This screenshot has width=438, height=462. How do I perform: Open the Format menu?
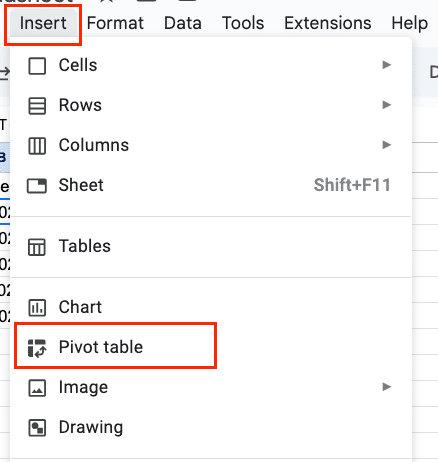[115, 23]
